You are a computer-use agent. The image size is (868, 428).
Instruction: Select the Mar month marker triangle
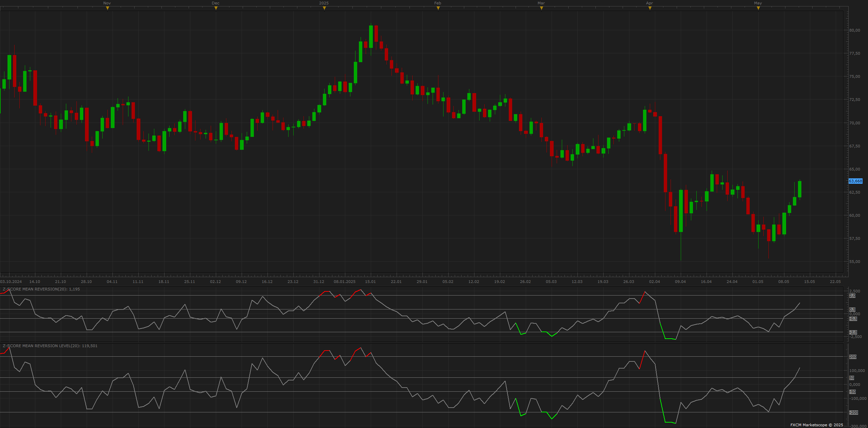tap(541, 8)
